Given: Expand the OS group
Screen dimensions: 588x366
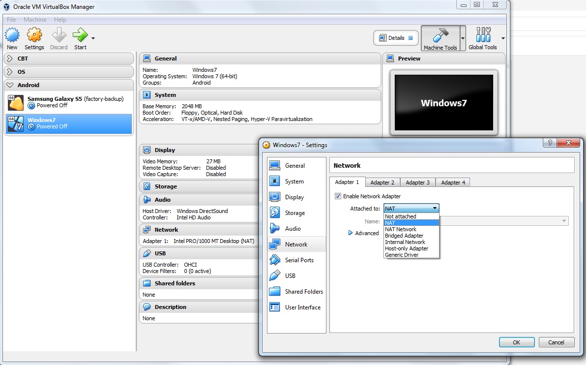Looking at the screenshot, I should [10, 72].
